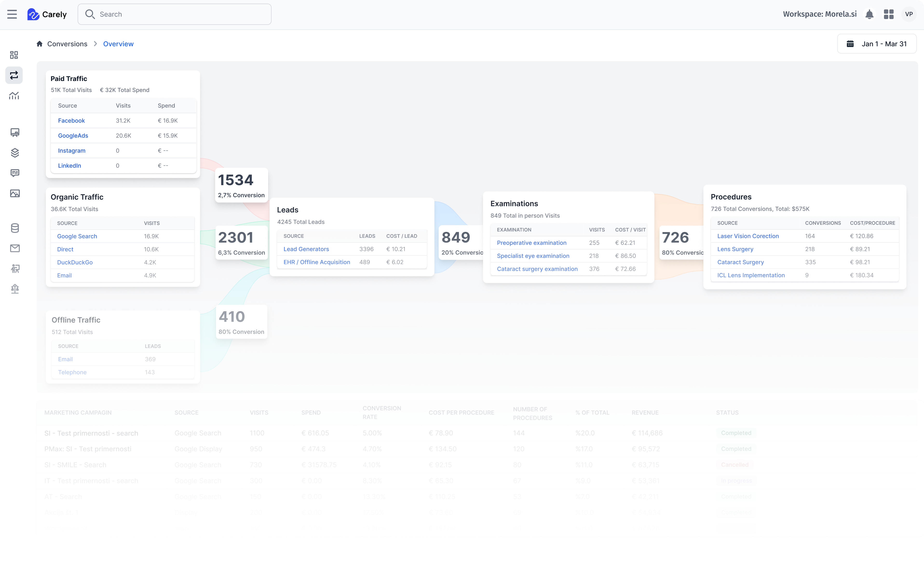
Task: Open the analytics chart sidebar icon
Action: click(14, 96)
